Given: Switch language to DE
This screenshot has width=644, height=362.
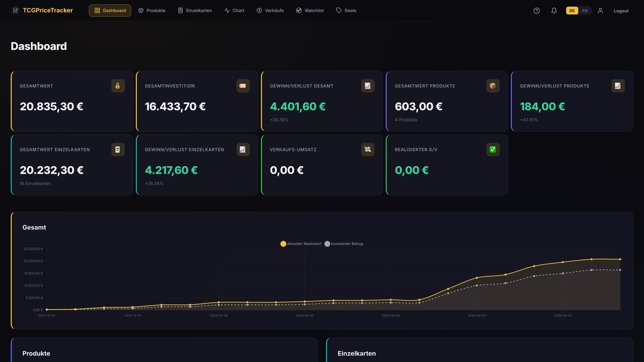Looking at the screenshot, I should pos(572,11).
